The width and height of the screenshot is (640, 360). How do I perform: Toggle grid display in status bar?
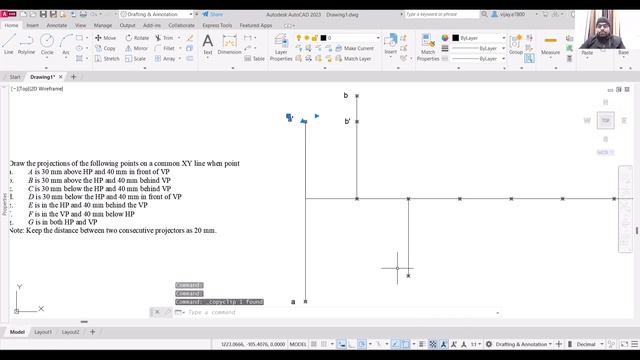[313, 344]
